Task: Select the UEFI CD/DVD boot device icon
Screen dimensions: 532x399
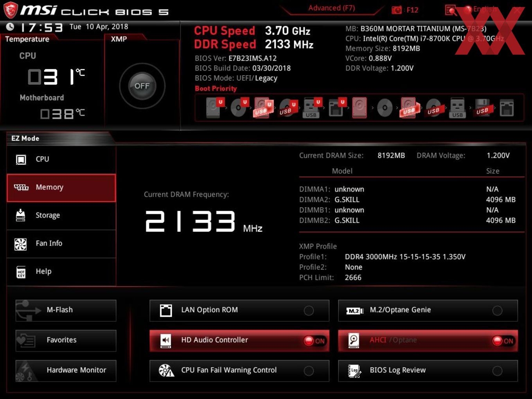Action: pyautogui.click(x=239, y=108)
